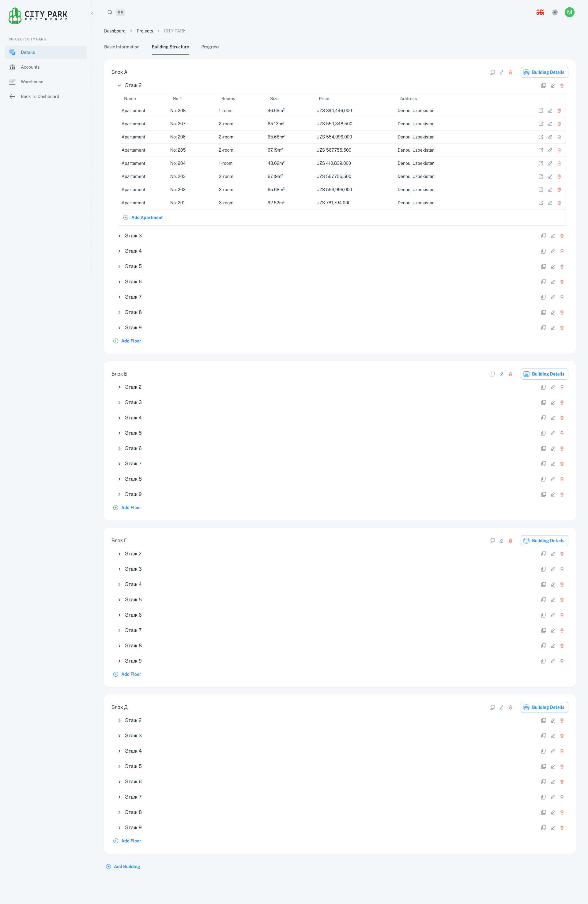The image size is (588, 904).
Task: Delete apartment No: 208 with trash icon
Action: [559, 111]
